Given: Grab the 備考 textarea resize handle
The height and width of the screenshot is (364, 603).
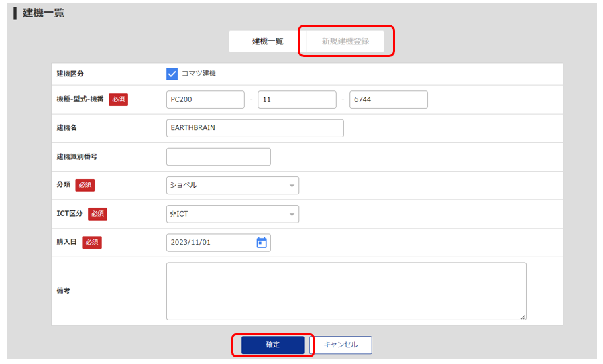Looking at the screenshot, I should (523, 317).
